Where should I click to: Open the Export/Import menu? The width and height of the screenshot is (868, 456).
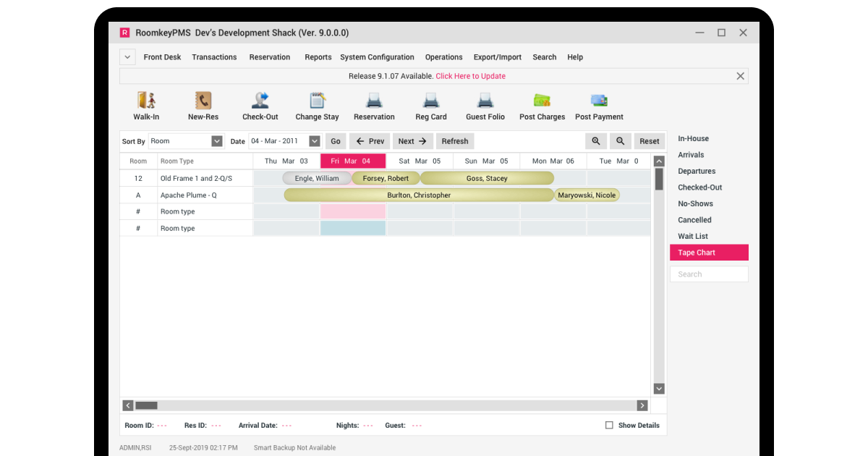coord(498,57)
